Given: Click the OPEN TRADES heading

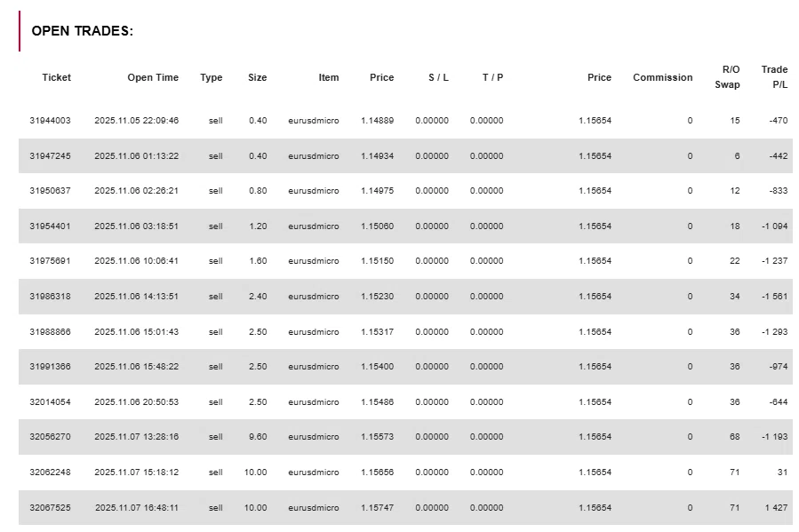Looking at the screenshot, I should click(82, 31).
